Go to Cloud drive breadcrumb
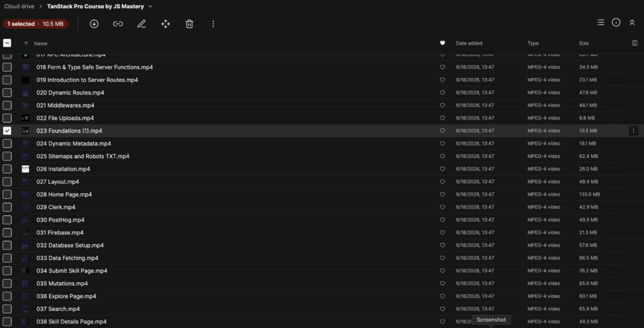 tap(19, 6)
